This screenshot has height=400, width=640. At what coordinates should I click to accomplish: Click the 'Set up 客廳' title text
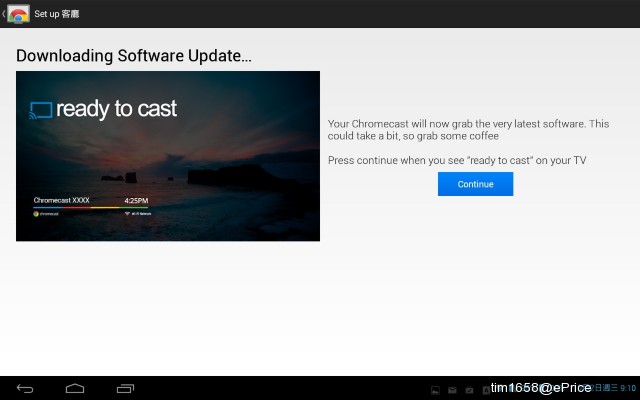tap(56, 14)
